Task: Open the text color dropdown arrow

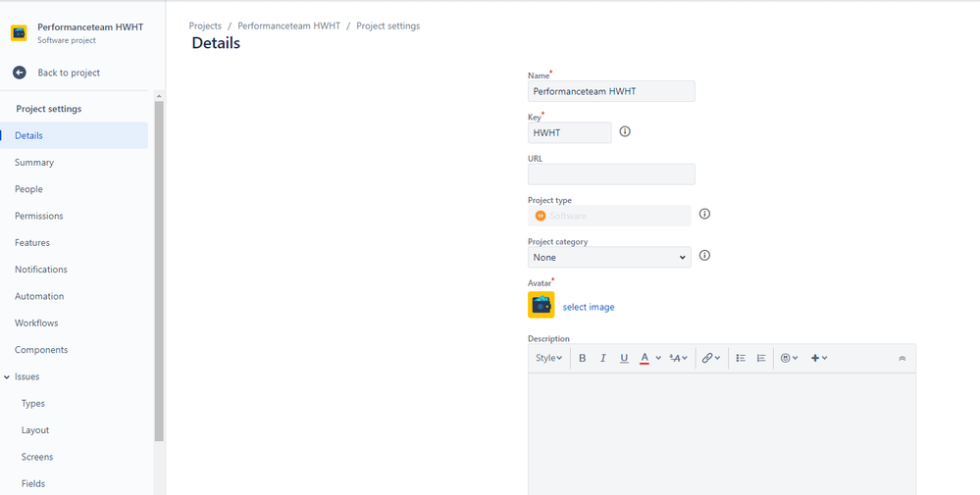Action: [658, 359]
